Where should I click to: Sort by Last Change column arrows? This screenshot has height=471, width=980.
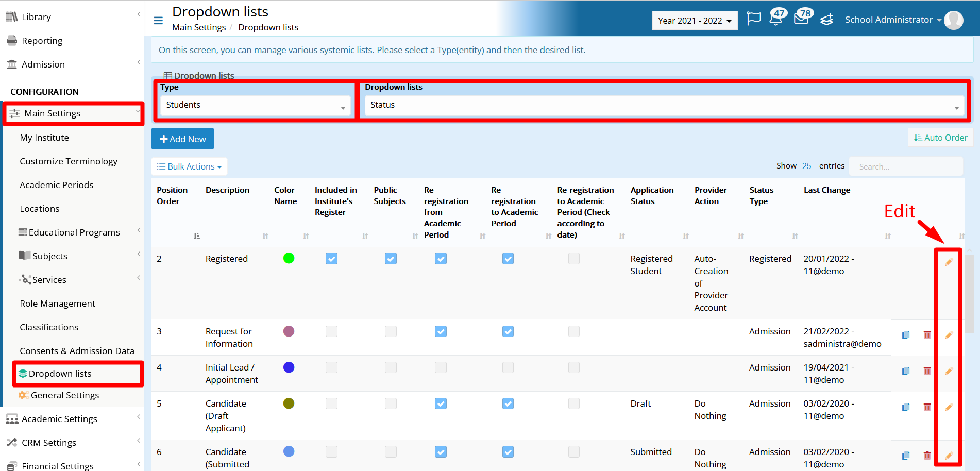(888, 236)
